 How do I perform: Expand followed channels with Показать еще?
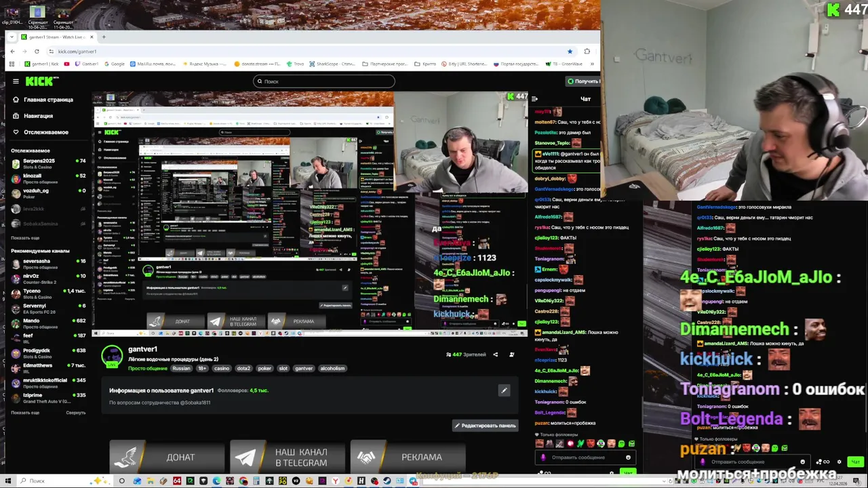[25, 238]
